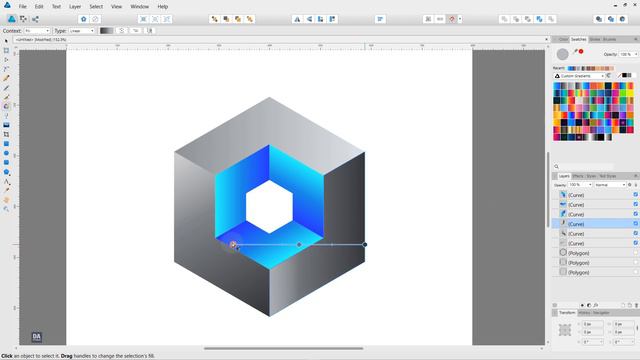Switch to the Effects tab
This screenshot has height=360, width=640.
pyautogui.click(x=578, y=176)
